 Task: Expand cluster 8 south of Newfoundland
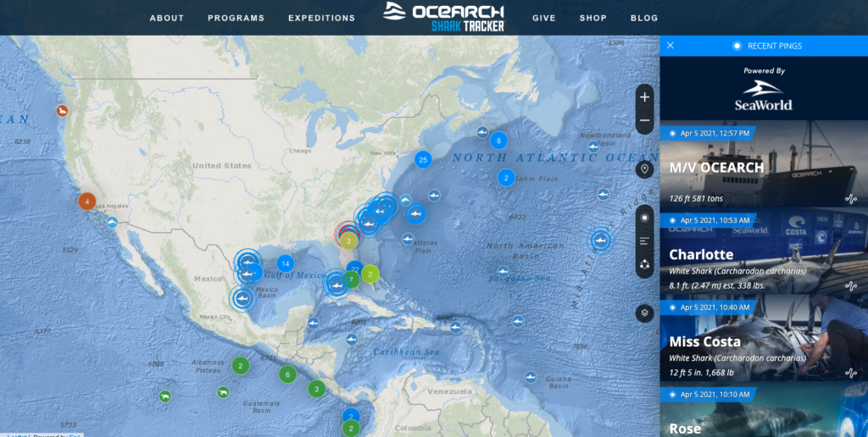click(x=498, y=141)
